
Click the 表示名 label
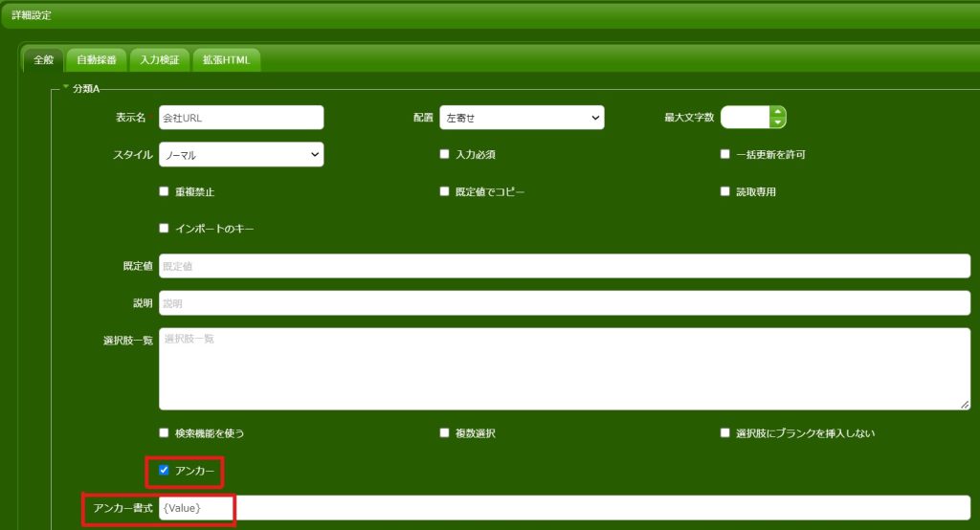130,118
